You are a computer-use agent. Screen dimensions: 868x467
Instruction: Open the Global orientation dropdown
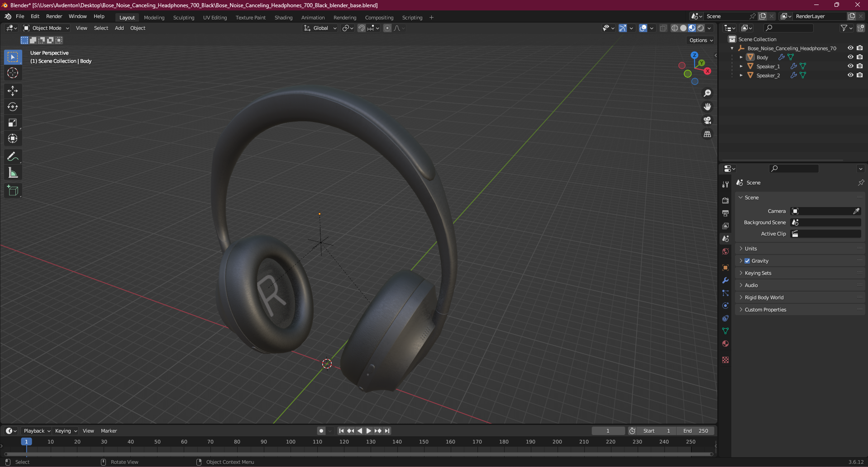pos(320,28)
